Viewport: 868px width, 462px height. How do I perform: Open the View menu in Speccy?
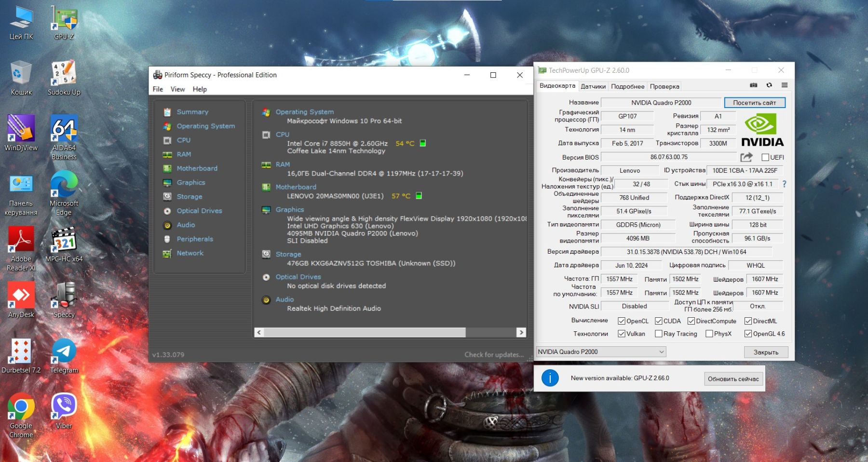[177, 89]
